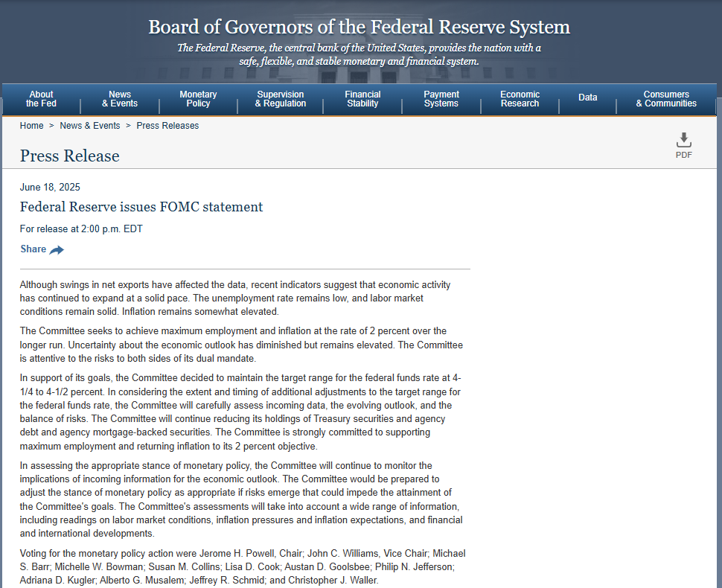This screenshot has width=722, height=588.
Task: Open the Monetary Policy menu
Action: coord(198,99)
